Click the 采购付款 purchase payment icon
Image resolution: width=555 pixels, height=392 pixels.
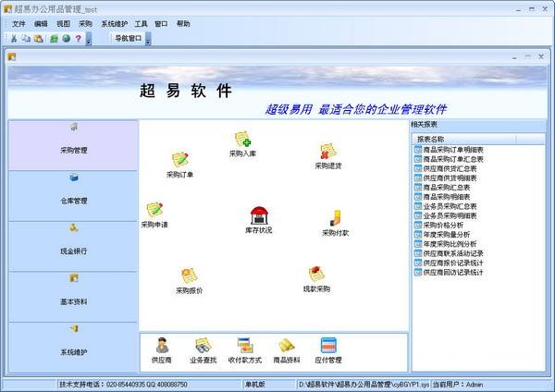335,219
